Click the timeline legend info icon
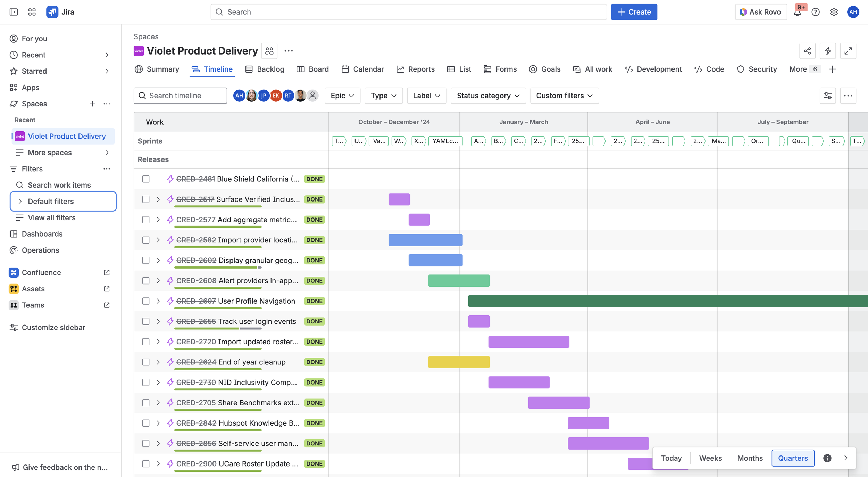Image resolution: width=868 pixels, height=477 pixels. click(827, 458)
